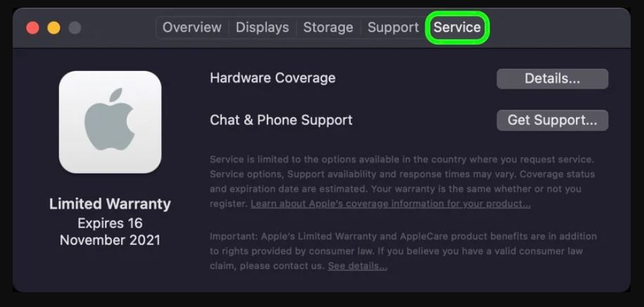Click the Get Support button

point(553,120)
